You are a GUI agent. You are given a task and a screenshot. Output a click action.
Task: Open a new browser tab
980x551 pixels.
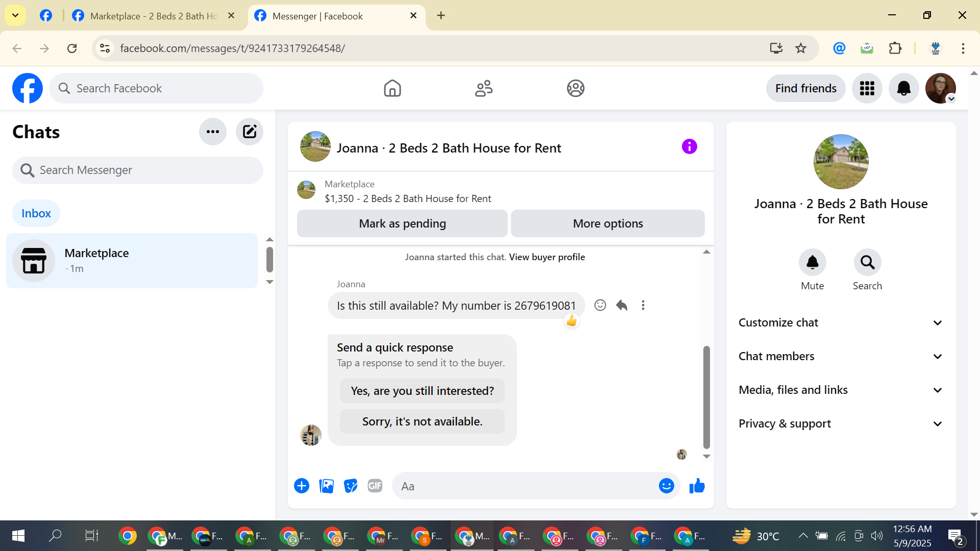click(x=441, y=15)
